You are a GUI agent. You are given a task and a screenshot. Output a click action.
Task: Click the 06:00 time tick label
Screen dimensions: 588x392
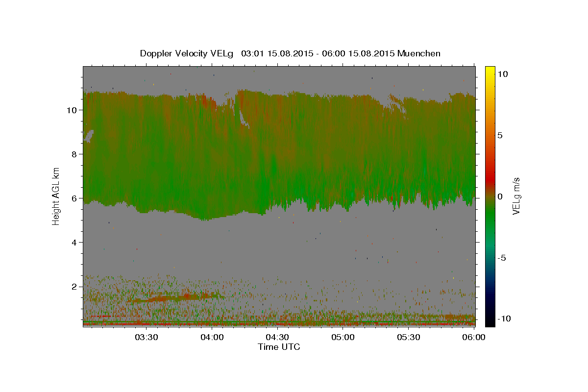tap(474, 337)
